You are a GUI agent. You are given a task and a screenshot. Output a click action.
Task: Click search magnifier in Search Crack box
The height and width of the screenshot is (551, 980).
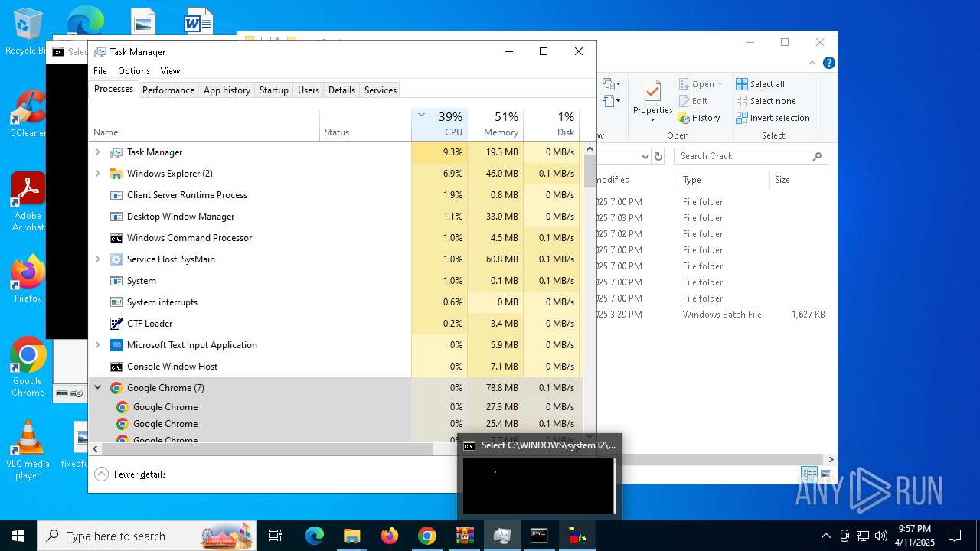pos(818,156)
